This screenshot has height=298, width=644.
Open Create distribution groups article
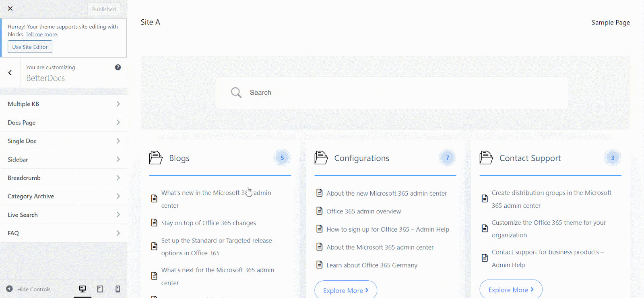click(x=551, y=199)
